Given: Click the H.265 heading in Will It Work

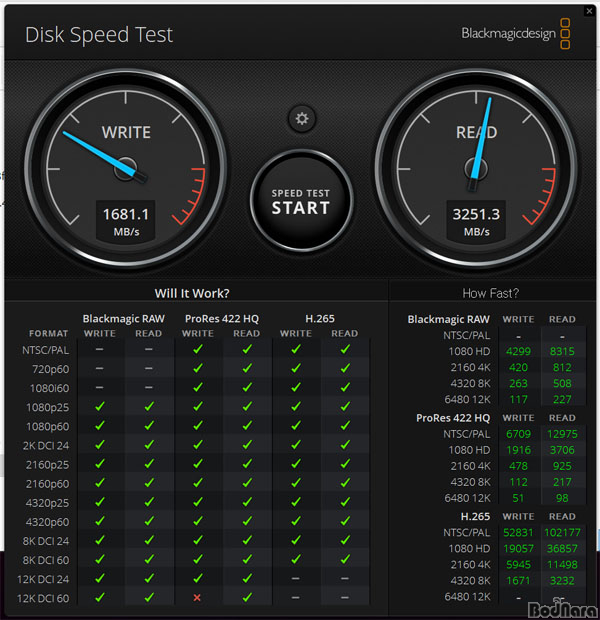Looking at the screenshot, I should coord(320,319).
